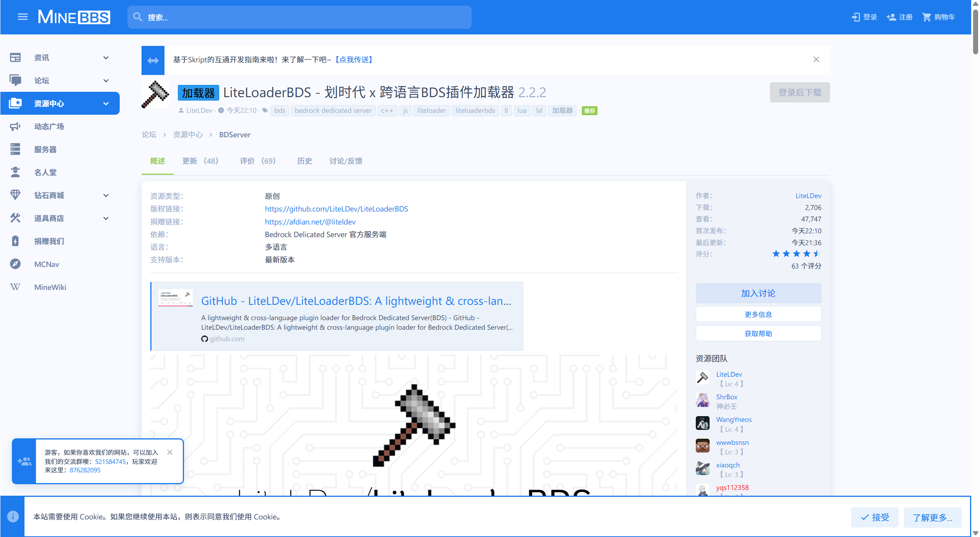Click the 资讯 news sidebar icon
The image size is (980, 537).
(x=15, y=58)
